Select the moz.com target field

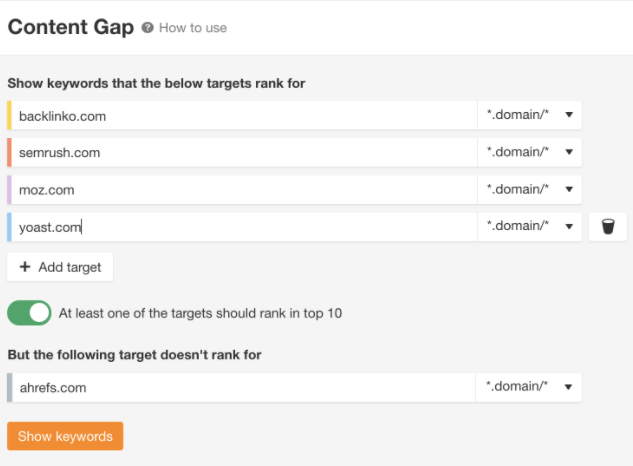click(x=240, y=190)
